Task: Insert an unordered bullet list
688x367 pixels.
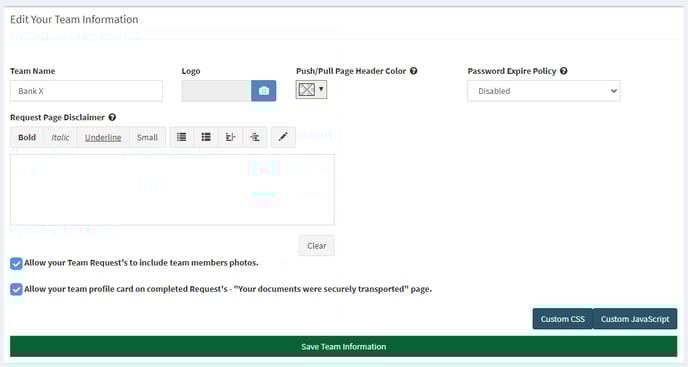Action: 182,137
